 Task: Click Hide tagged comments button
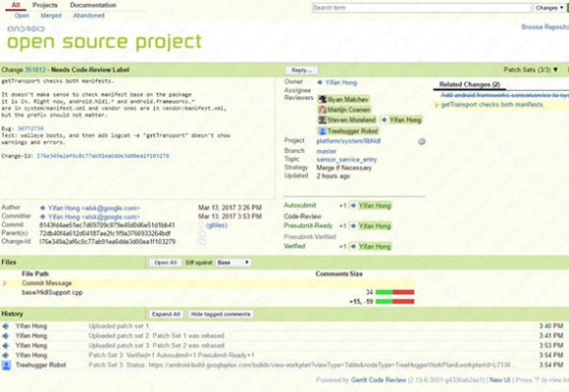221,314
